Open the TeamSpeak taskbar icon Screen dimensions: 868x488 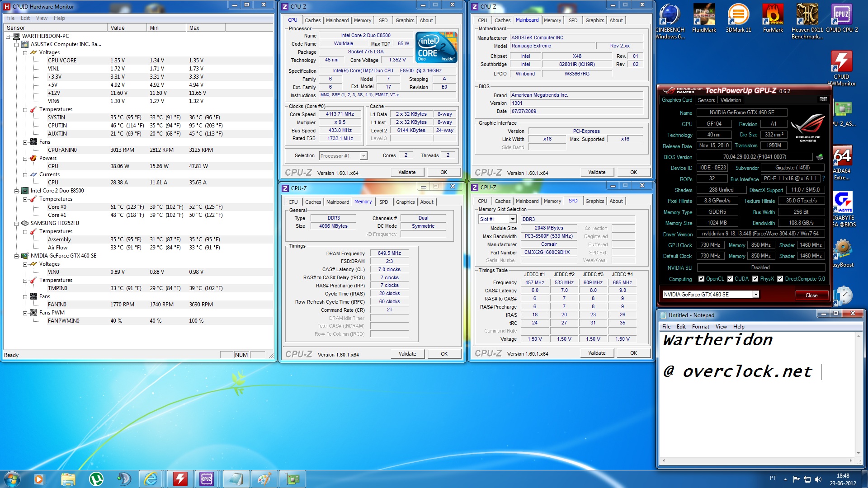(123, 479)
